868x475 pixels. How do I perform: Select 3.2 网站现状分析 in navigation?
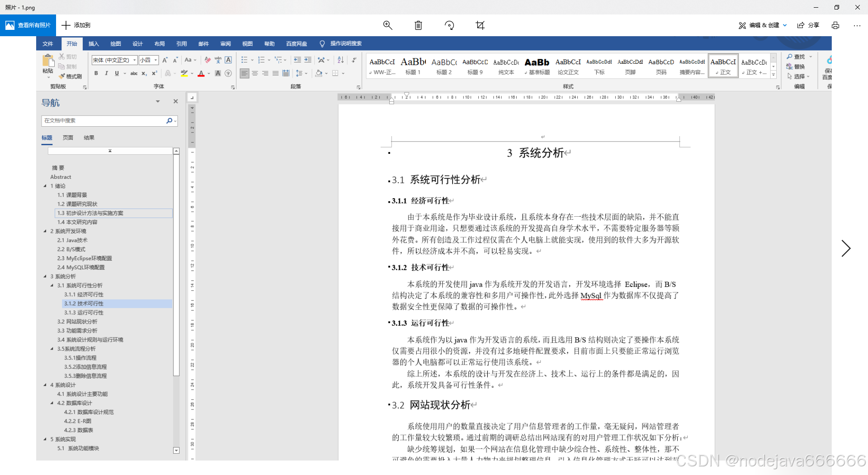click(x=77, y=322)
